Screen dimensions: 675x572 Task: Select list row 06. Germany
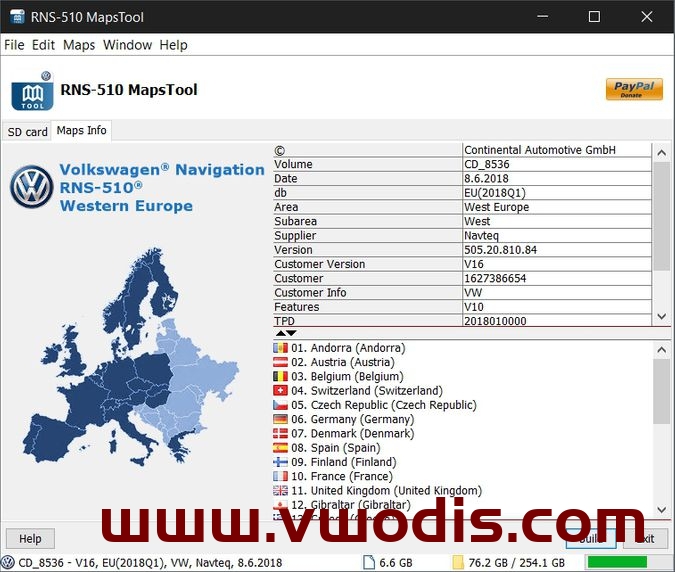[x=462, y=419]
